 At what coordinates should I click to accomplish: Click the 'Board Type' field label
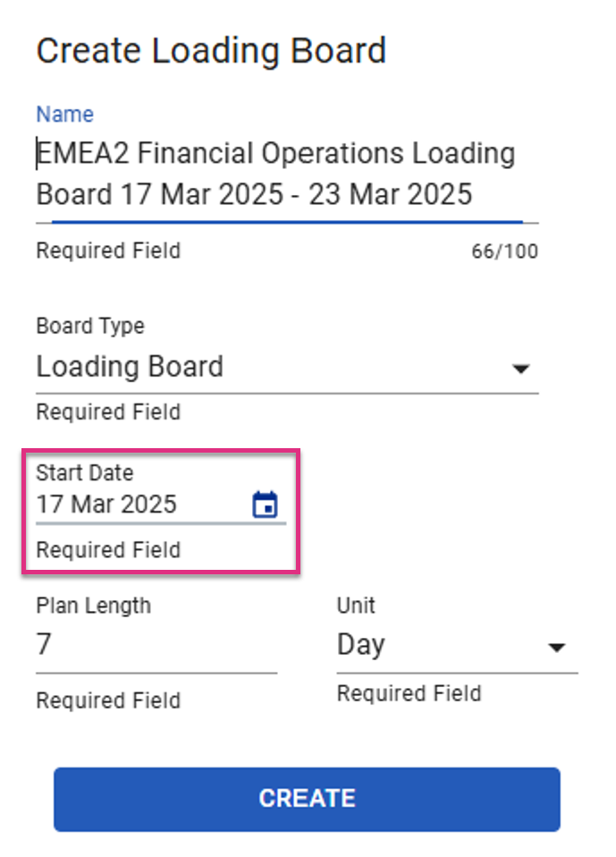coord(90,326)
